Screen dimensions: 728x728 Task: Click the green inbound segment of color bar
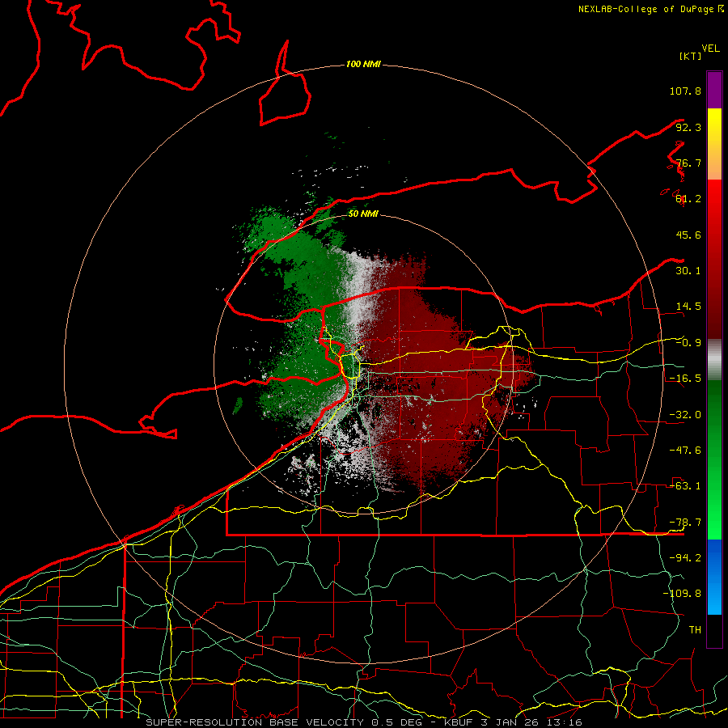(714, 459)
